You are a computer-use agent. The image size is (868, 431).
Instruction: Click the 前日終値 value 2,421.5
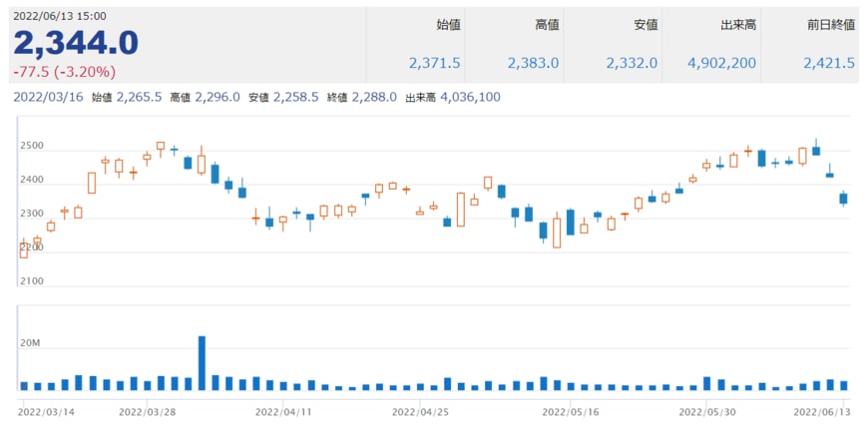(x=829, y=63)
